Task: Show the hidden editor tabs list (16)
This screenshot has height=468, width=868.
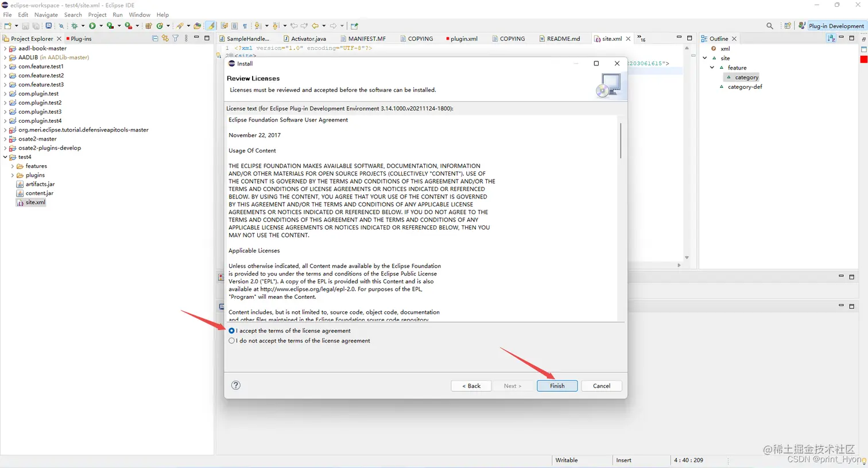Action: tap(642, 38)
